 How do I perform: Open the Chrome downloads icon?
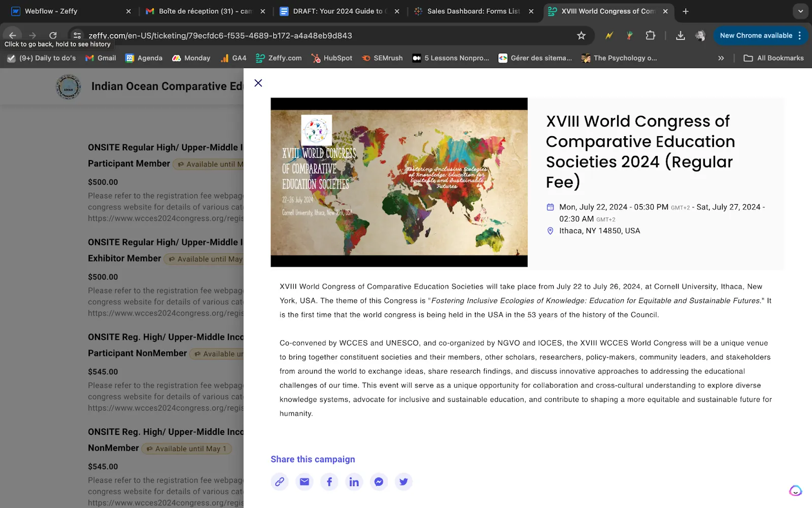[681, 36]
